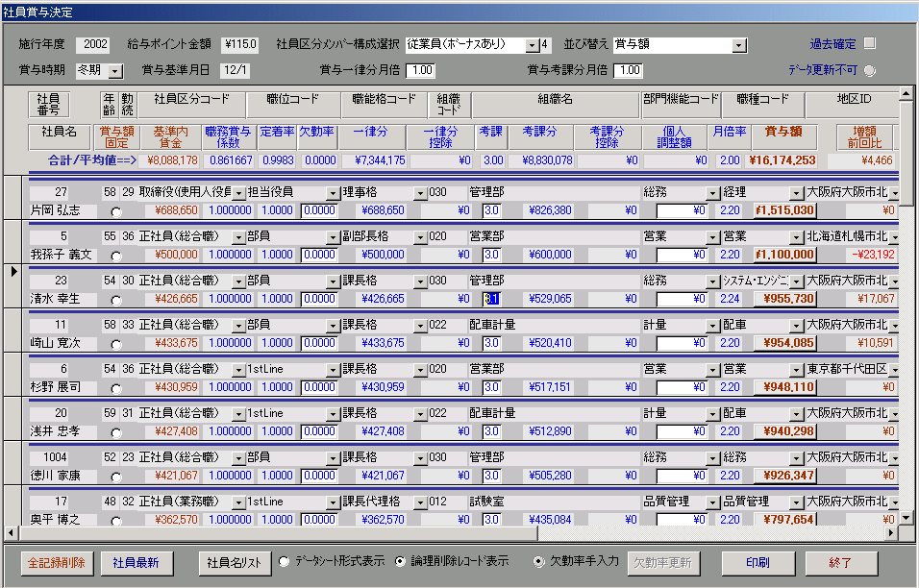The height and width of the screenshot is (588, 919).
Task: Toggle the 賞与額固定 radio for 杉野 展司
Action: (116, 388)
